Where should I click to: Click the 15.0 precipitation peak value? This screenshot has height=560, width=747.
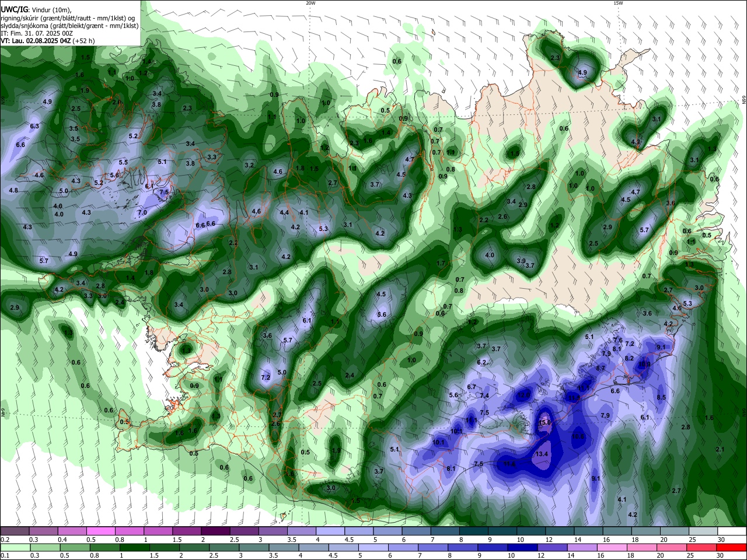(x=544, y=422)
